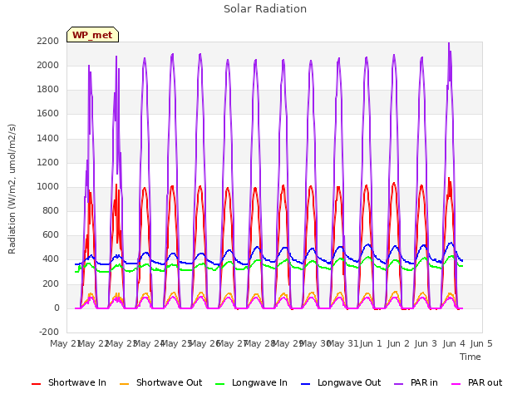The image size is (532, 399).
Task: Click the Time axis title
Action: [470, 357]
